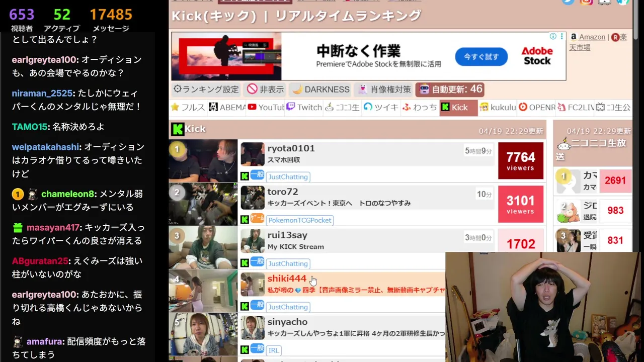
Task: Open the 楽天市場 link
Action: click(599, 42)
